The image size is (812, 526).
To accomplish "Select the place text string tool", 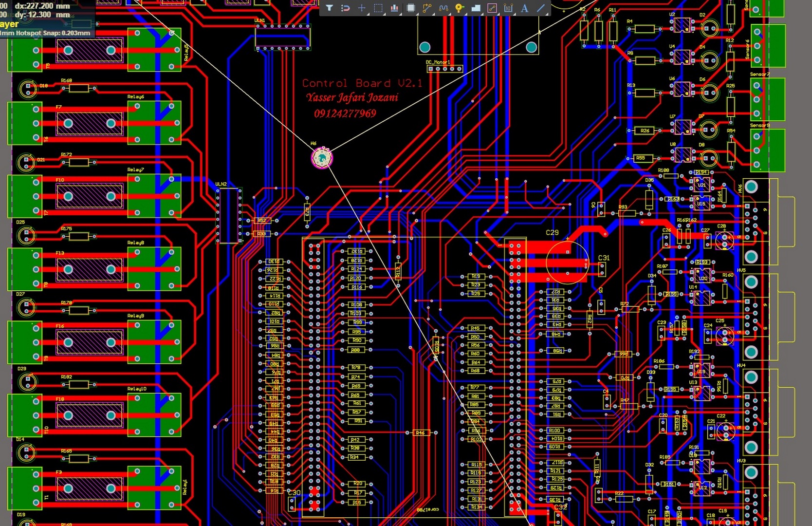I will (x=524, y=8).
